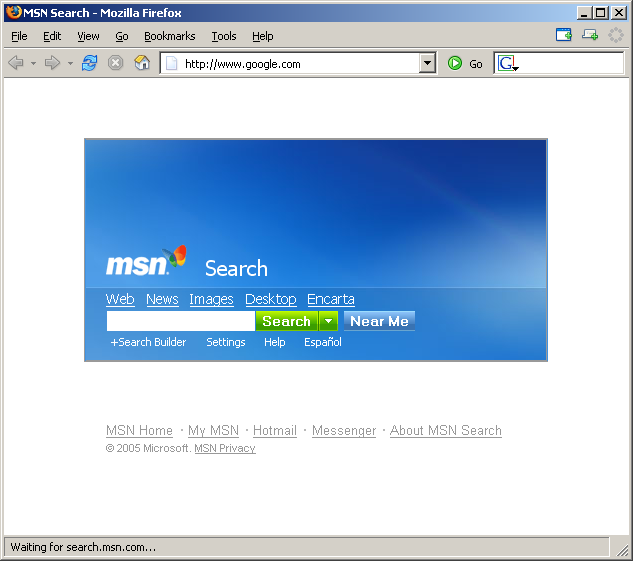Click into the Firefox search box

click(571, 63)
